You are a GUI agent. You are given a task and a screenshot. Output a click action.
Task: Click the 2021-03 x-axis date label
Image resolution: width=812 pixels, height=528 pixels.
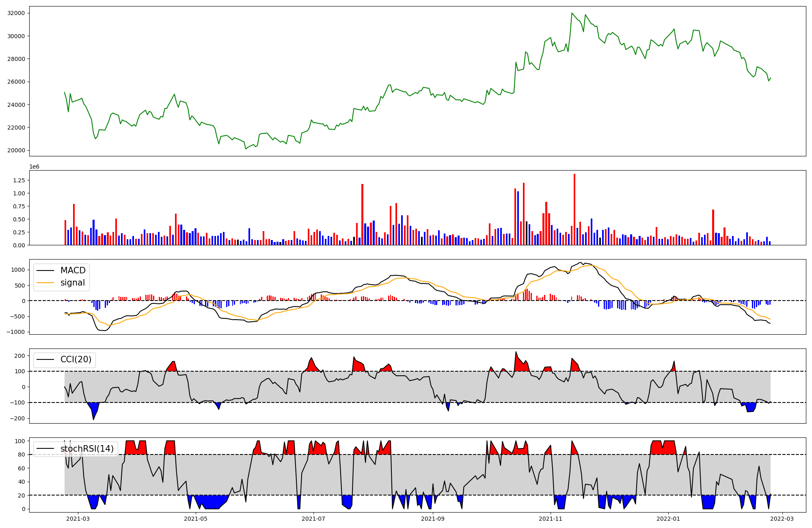78,519
